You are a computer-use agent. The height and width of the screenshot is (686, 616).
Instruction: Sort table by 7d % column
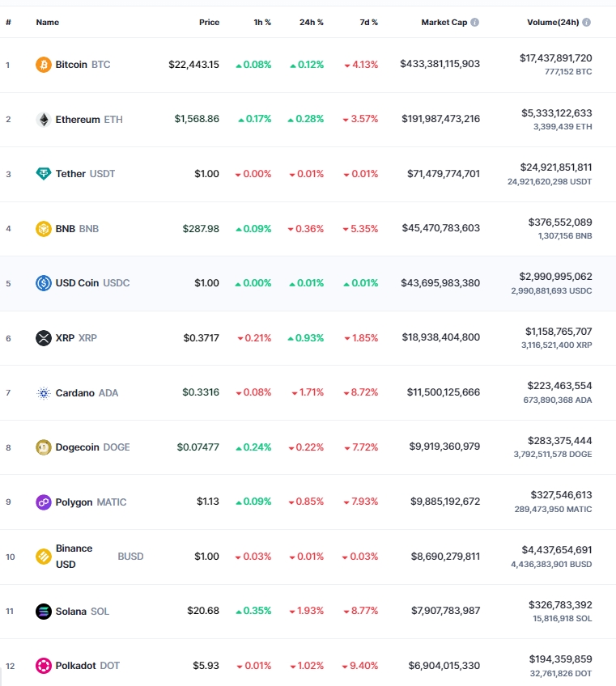pyautogui.click(x=368, y=23)
